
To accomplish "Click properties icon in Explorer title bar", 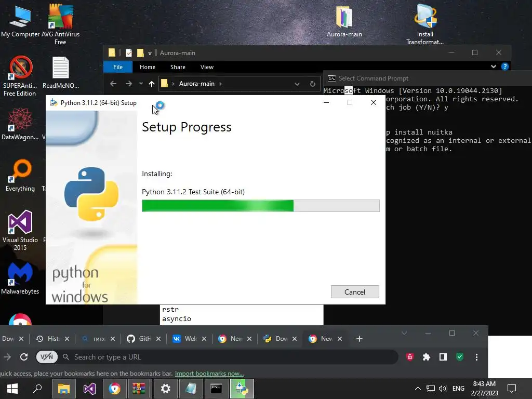I will [x=129, y=53].
